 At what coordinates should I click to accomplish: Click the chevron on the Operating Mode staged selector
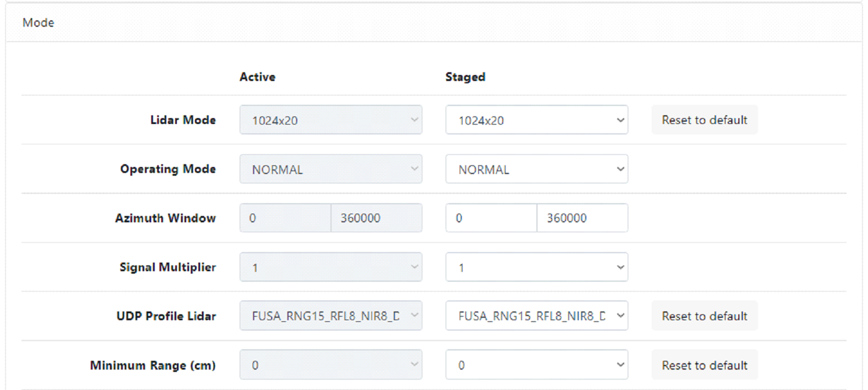[620, 169]
